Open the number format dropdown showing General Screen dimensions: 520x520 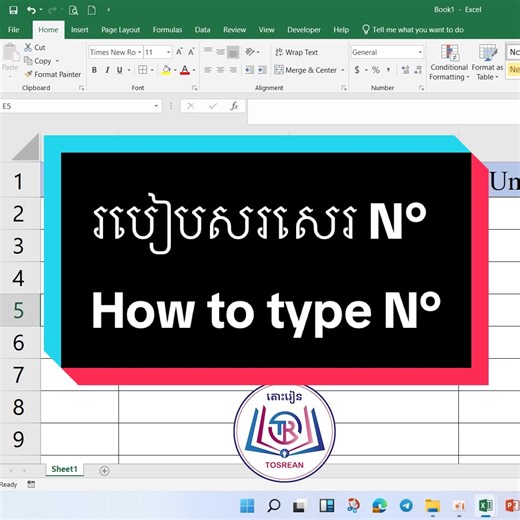click(x=420, y=52)
